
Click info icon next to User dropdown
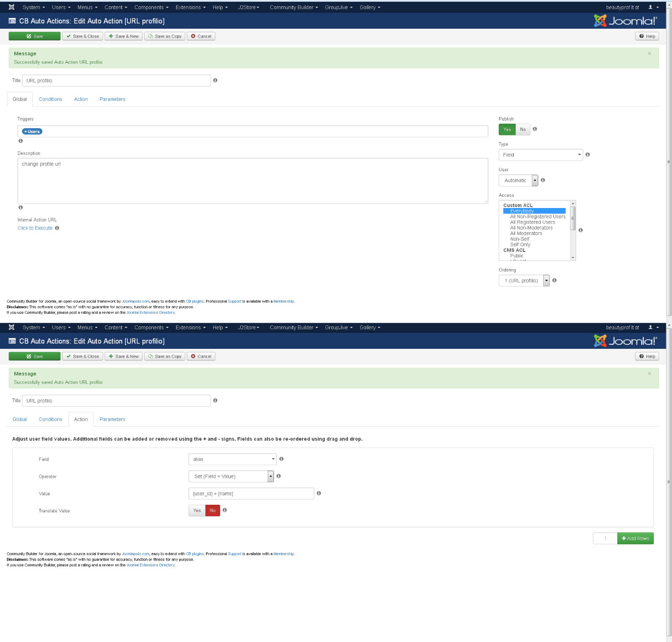tap(543, 180)
